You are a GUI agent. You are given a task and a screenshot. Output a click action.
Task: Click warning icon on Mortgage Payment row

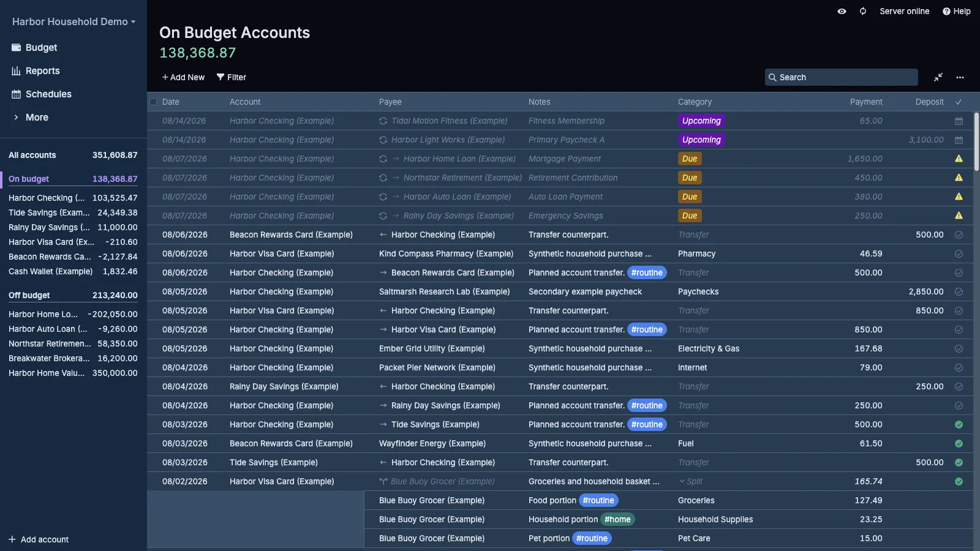(x=959, y=159)
